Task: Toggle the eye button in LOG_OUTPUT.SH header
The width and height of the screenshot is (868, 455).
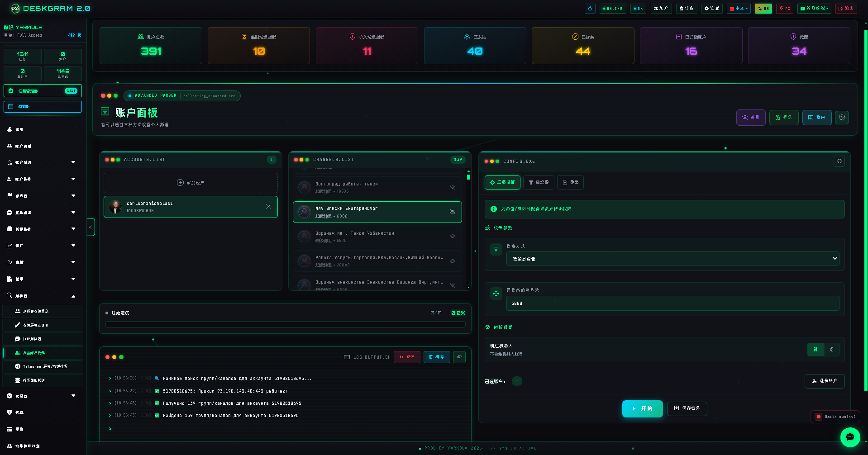Action: (459, 357)
